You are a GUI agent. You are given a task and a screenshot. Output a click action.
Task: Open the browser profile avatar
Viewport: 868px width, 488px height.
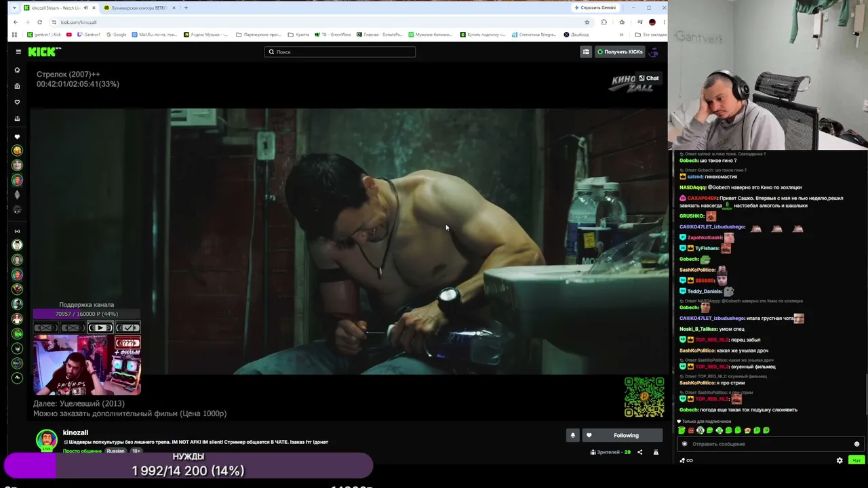[652, 22]
